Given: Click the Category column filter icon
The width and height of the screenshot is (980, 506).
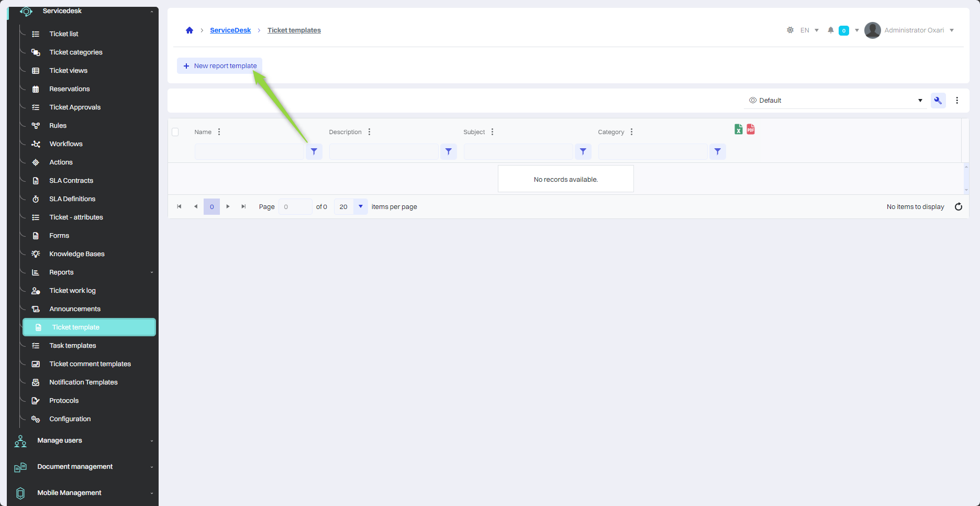Looking at the screenshot, I should point(717,152).
